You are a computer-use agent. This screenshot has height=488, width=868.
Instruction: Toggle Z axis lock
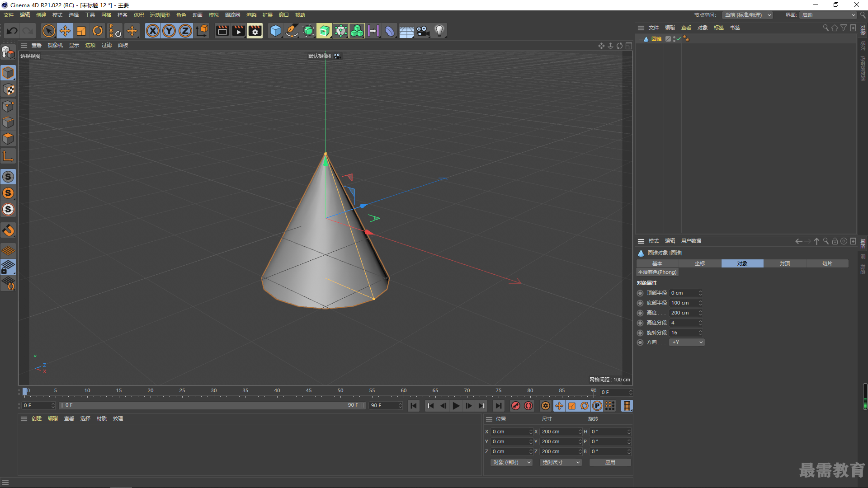[185, 31]
